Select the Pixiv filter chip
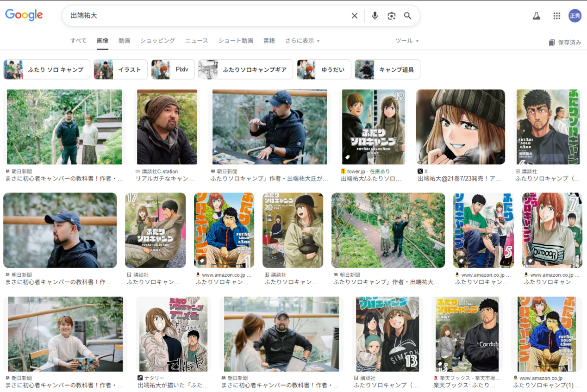 tap(173, 69)
